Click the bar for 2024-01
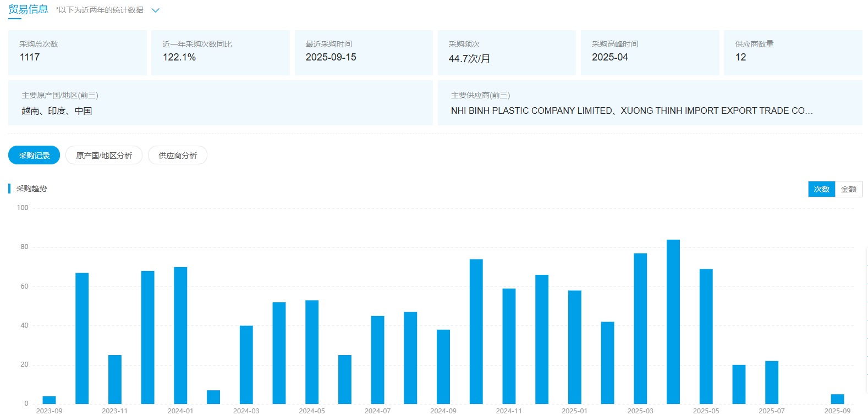The height and width of the screenshot is (415, 868). coord(180,335)
